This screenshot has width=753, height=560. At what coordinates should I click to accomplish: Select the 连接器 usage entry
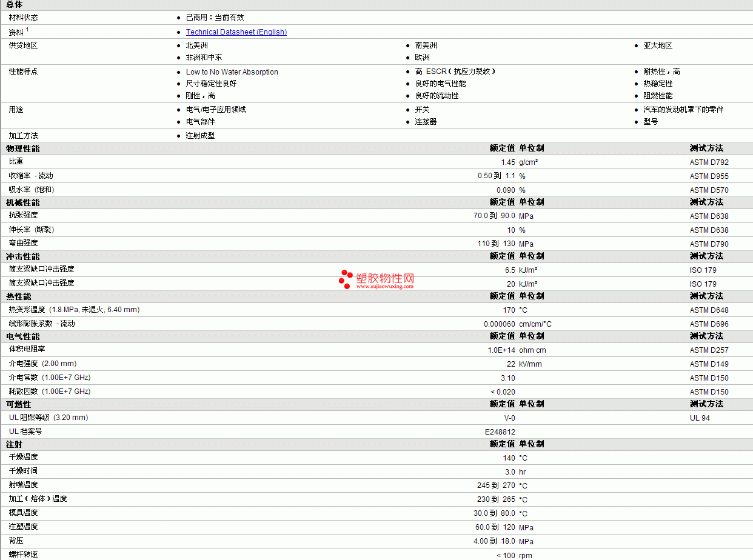426,122
